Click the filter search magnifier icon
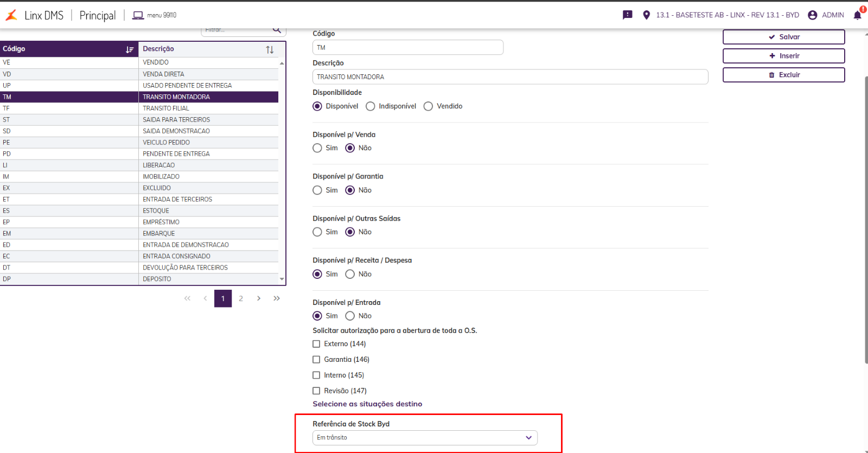868x453 pixels. [277, 30]
